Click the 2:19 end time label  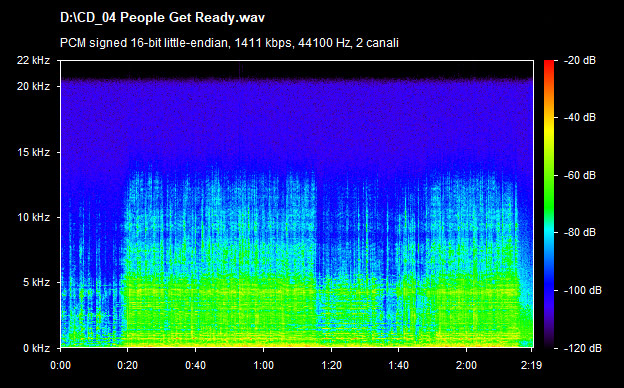click(532, 365)
